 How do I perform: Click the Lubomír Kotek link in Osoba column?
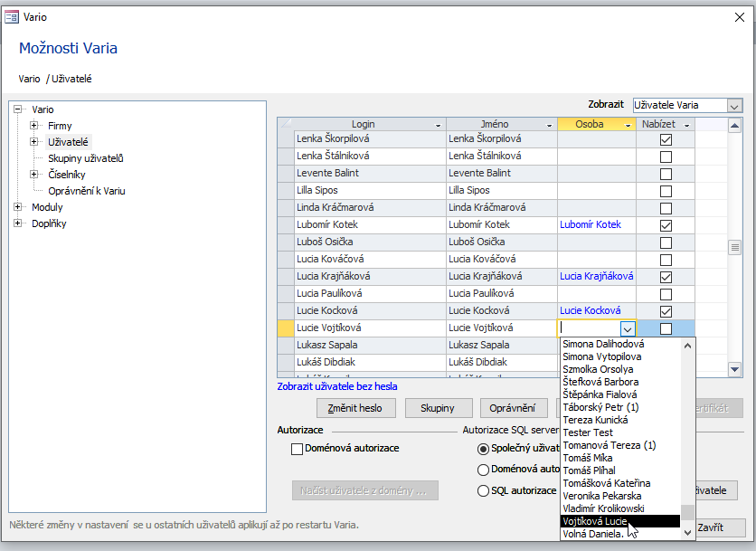(591, 225)
